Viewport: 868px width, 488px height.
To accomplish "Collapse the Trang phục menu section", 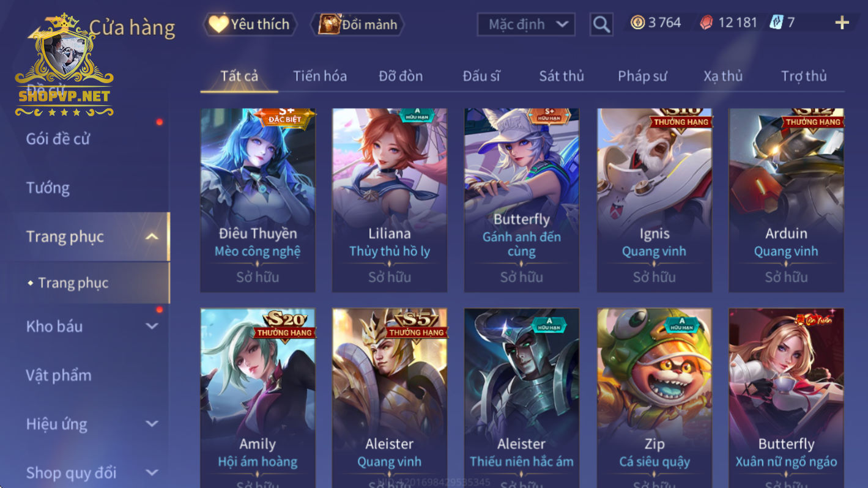I will 152,237.
